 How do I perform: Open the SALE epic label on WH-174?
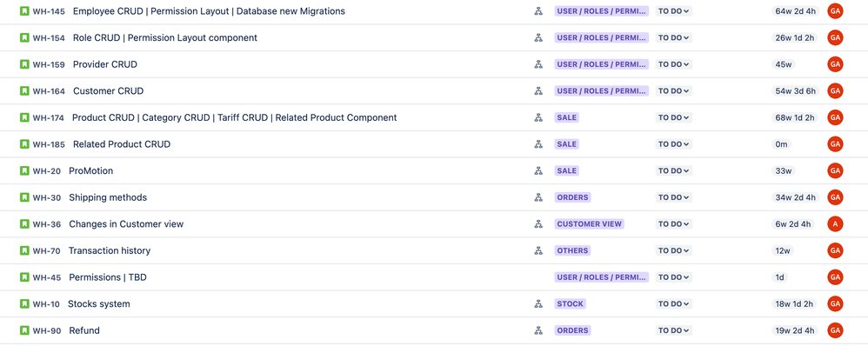click(x=567, y=117)
